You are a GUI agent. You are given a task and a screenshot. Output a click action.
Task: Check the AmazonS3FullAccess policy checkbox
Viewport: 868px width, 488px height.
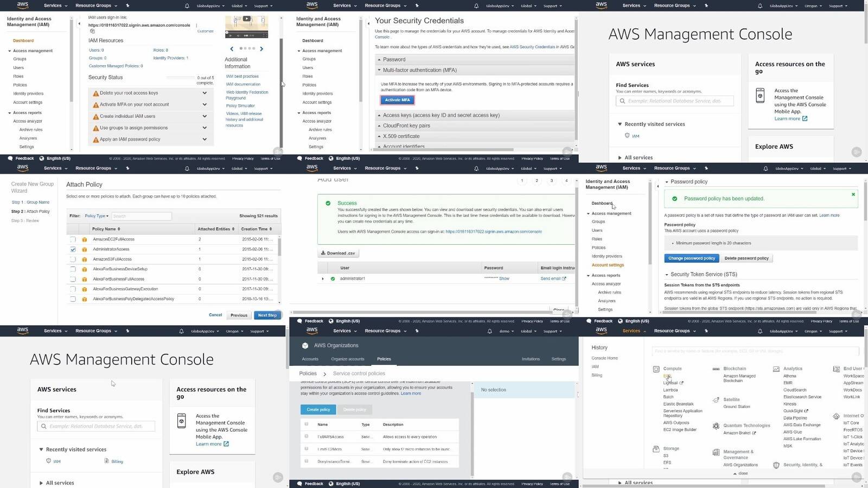(73, 259)
